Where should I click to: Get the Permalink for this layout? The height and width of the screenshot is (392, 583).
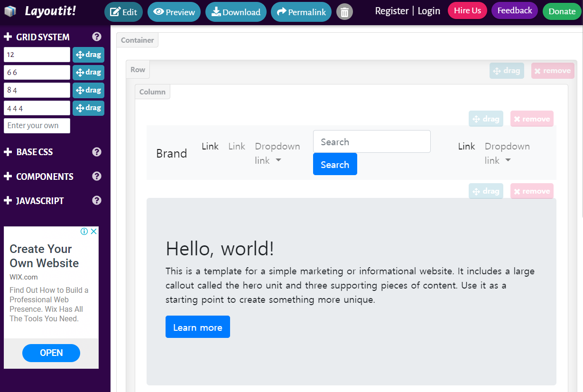(301, 12)
